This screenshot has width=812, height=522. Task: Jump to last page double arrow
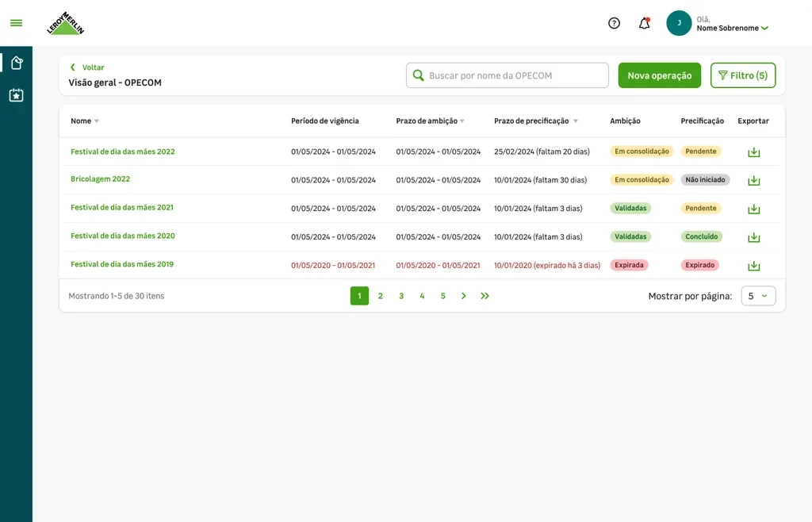[485, 296]
